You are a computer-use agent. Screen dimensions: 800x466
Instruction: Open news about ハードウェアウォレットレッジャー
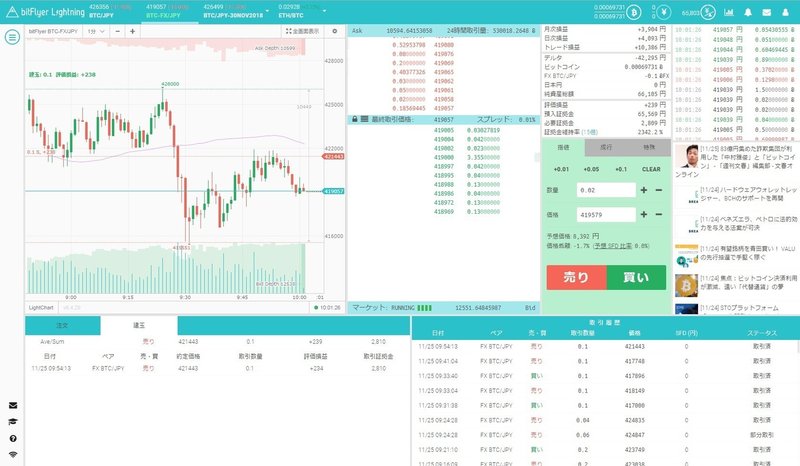tap(748, 193)
